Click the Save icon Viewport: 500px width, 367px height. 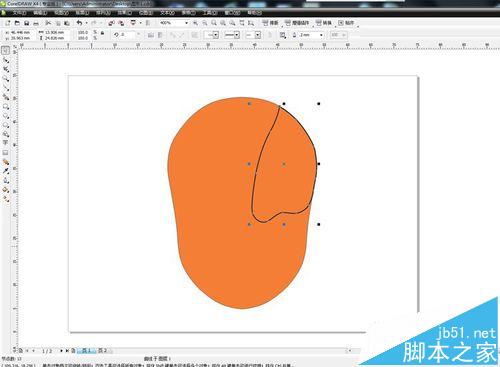click(26, 23)
